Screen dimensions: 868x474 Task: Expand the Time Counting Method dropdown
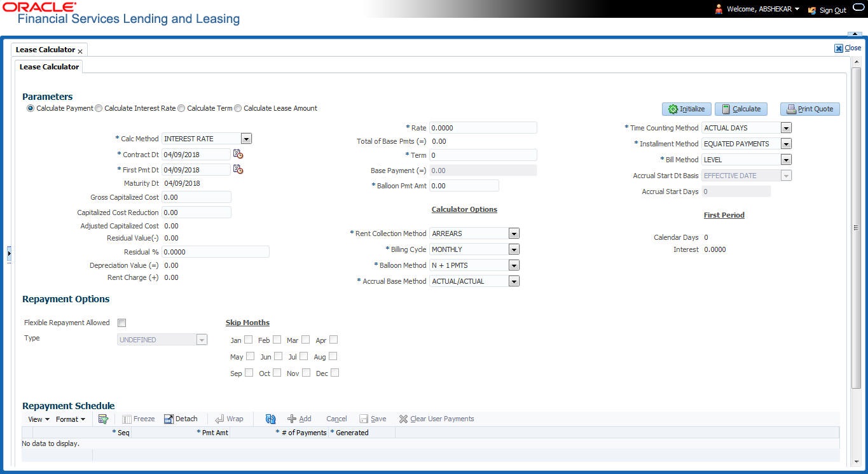click(x=786, y=127)
